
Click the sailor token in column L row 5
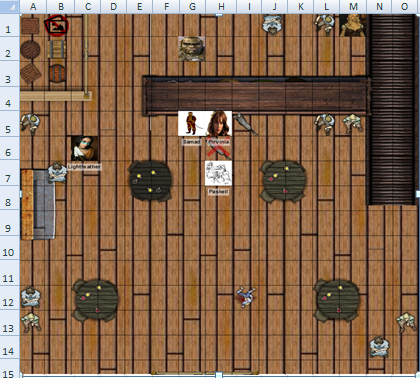325,124
